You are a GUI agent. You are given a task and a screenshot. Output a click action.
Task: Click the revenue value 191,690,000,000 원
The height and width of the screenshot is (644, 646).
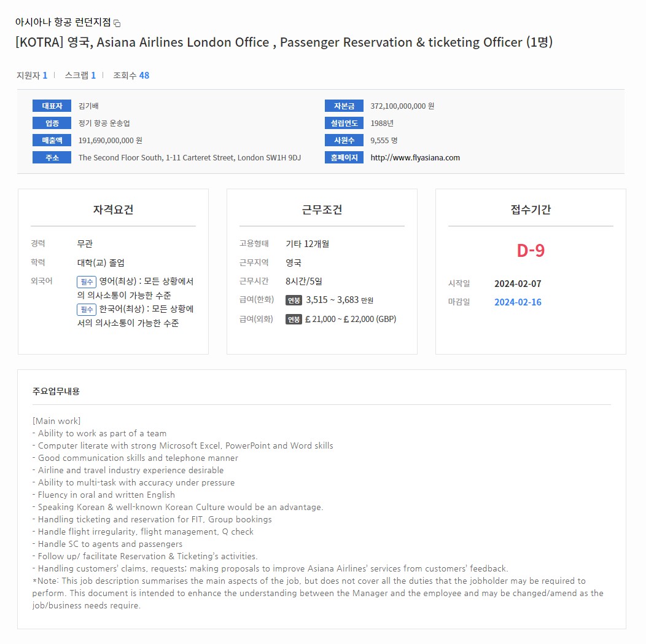click(x=111, y=141)
